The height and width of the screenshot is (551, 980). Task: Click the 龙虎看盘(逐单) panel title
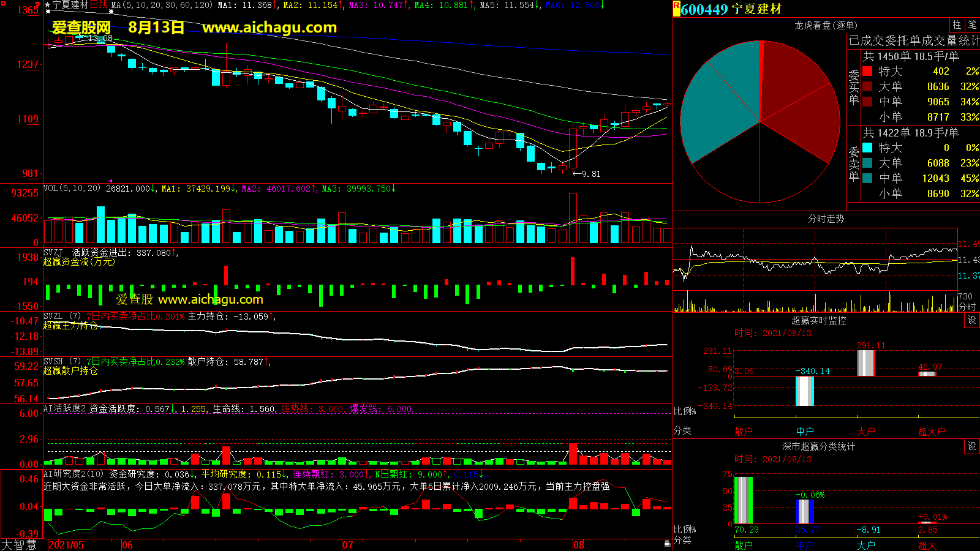(826, 25)
